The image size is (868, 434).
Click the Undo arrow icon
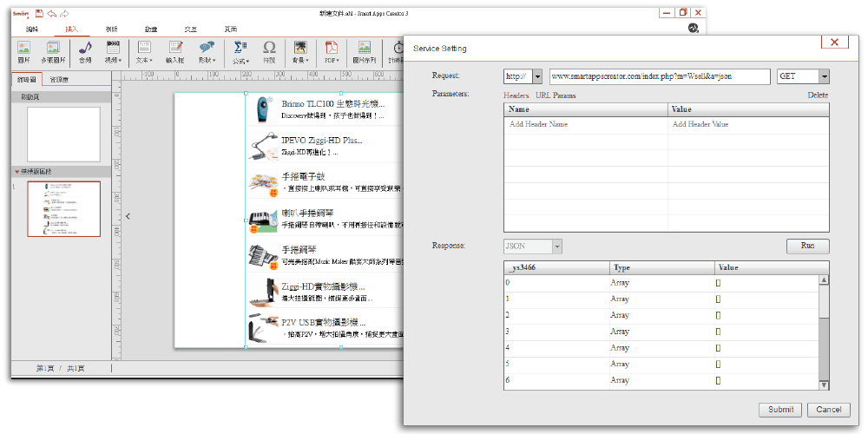[51, 13]
